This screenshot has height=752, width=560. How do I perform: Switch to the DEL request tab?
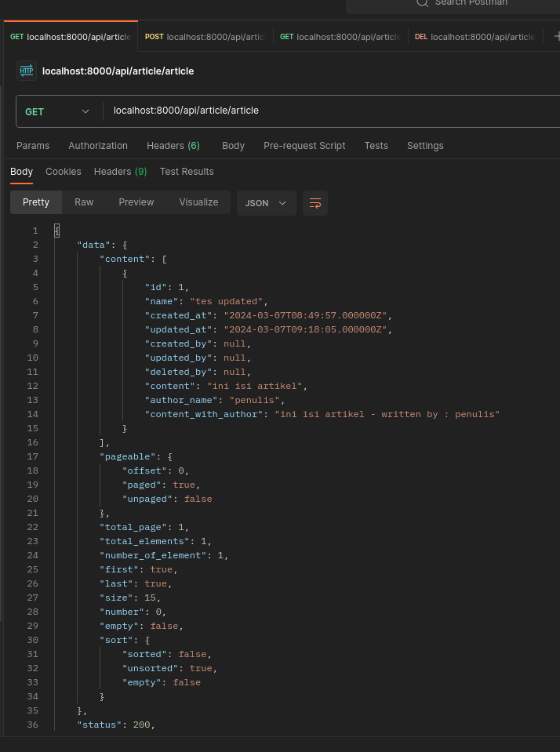pyautogui.click(x=475, y=37)
